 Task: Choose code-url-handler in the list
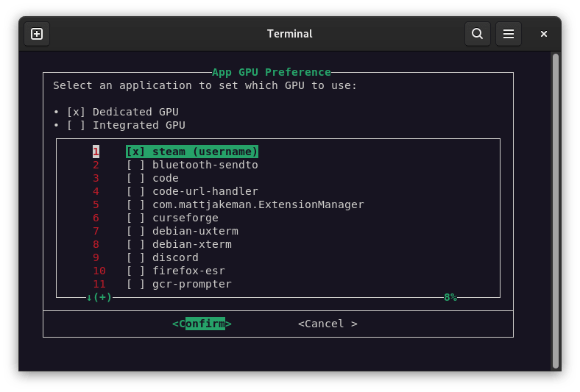(x=195, y=191)
